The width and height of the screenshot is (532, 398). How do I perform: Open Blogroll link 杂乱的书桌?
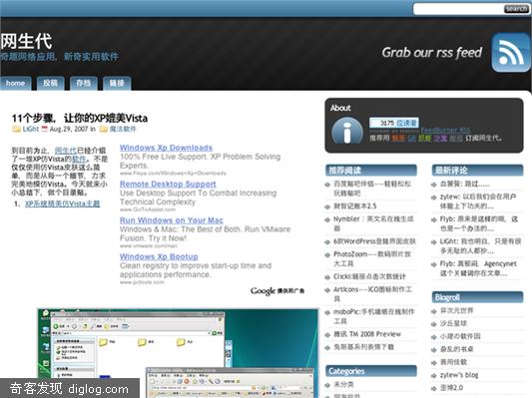(456, 349)
